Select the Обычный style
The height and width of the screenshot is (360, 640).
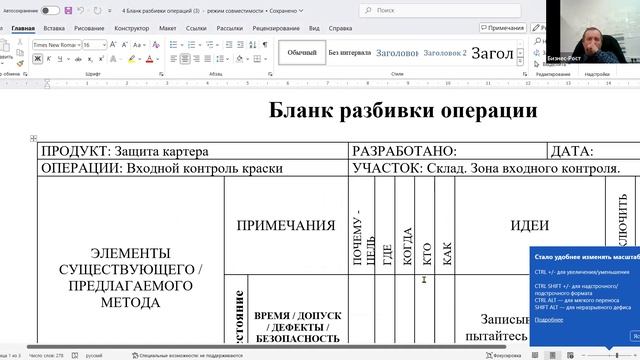coord(302,52)
